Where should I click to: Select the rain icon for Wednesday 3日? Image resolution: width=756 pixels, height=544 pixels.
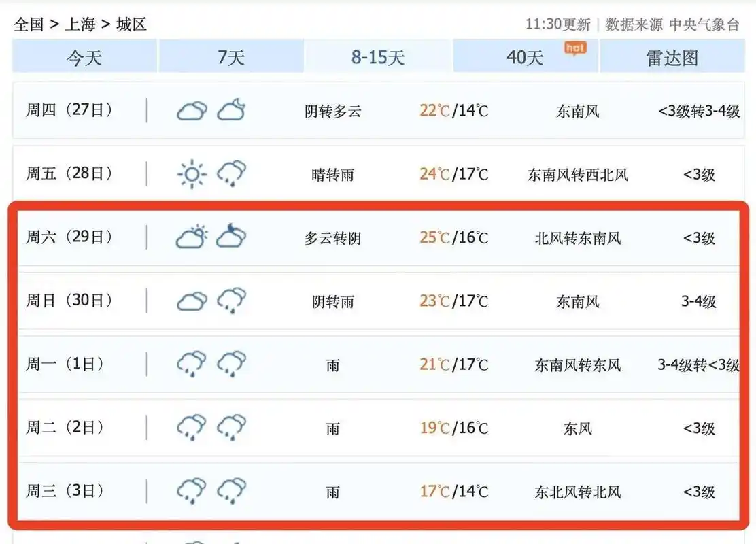coord(191,490)
